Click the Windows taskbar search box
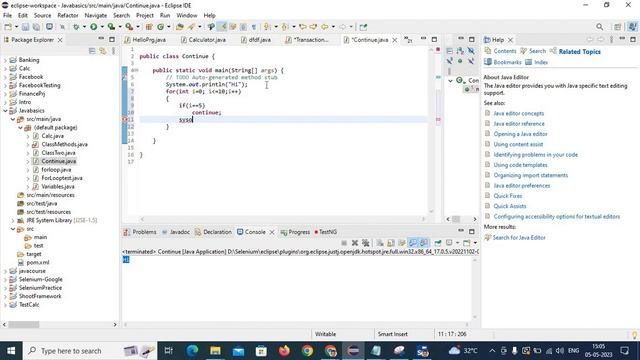This screenshot has width=640, height=360. [x=91, y=351]
